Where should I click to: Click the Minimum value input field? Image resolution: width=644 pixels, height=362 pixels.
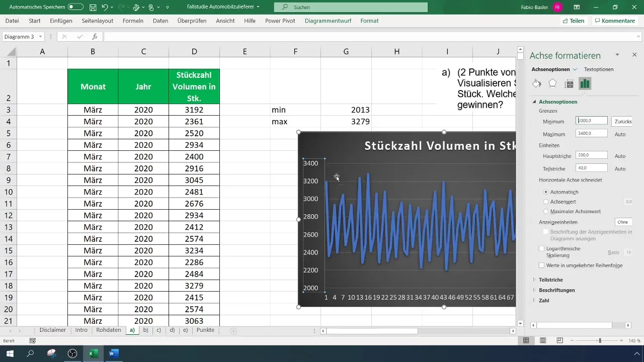592,121
